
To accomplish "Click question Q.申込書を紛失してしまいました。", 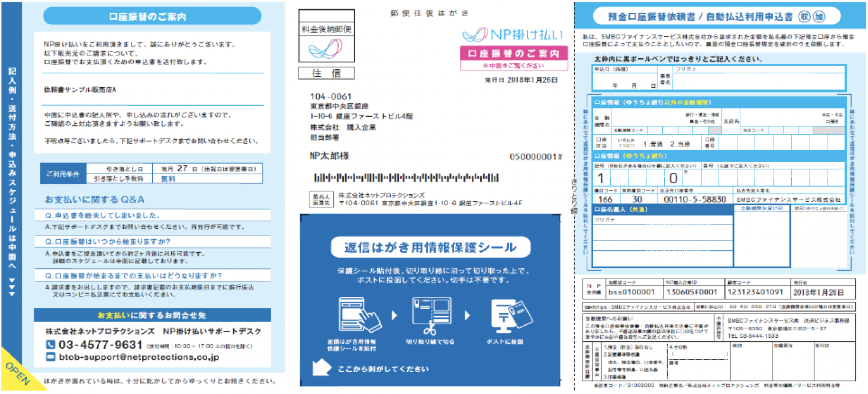I will tap(102, 215).
